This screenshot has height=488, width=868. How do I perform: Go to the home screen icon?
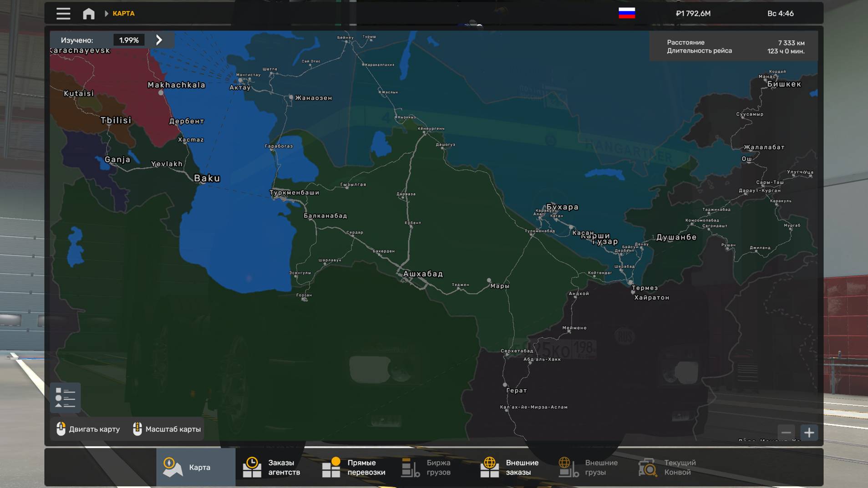click(x=89, y=14)
